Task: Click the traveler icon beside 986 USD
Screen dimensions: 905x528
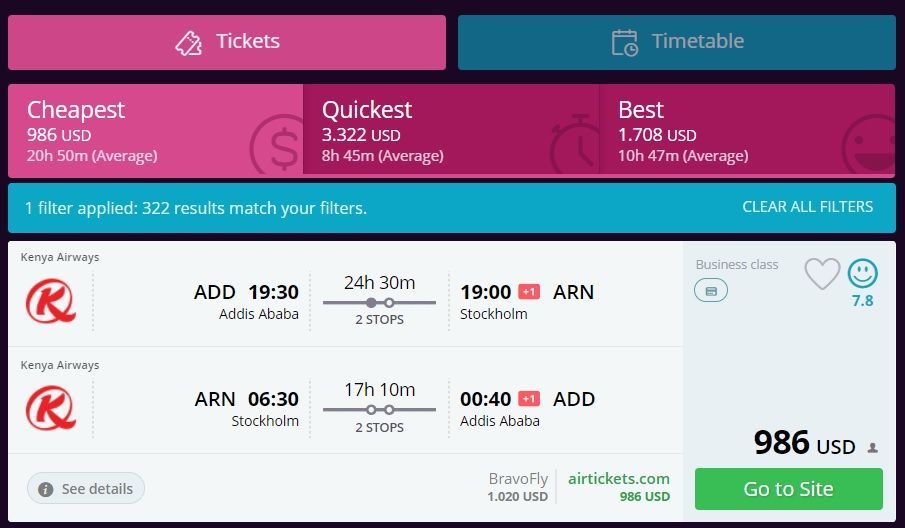Action: click(x=873, y=448)
